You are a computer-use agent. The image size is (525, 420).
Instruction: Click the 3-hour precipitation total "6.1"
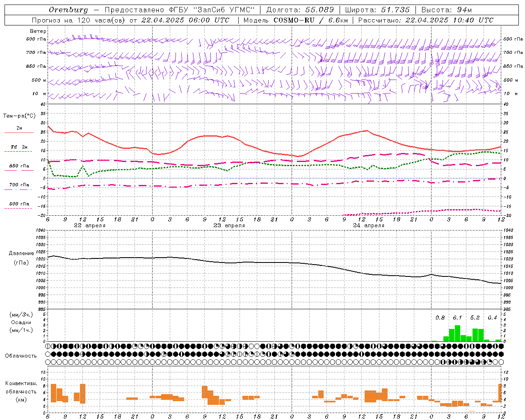457,318
